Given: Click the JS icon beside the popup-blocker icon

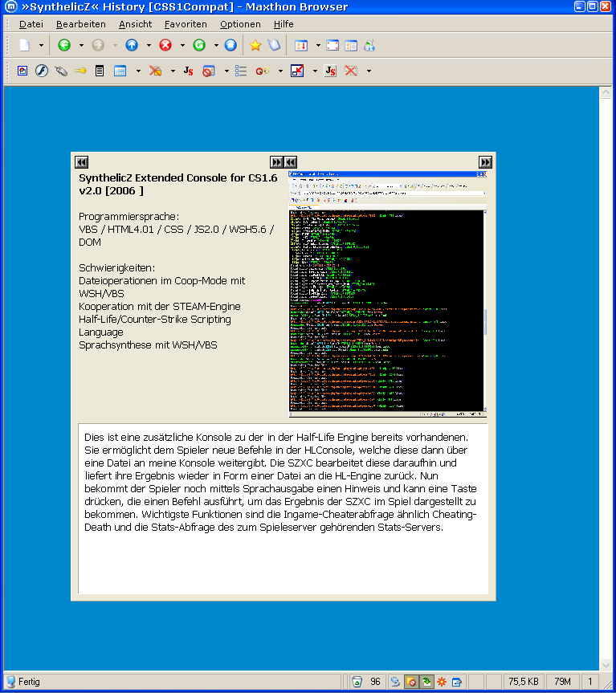Looking at the screenshot, I should point(188,71).
